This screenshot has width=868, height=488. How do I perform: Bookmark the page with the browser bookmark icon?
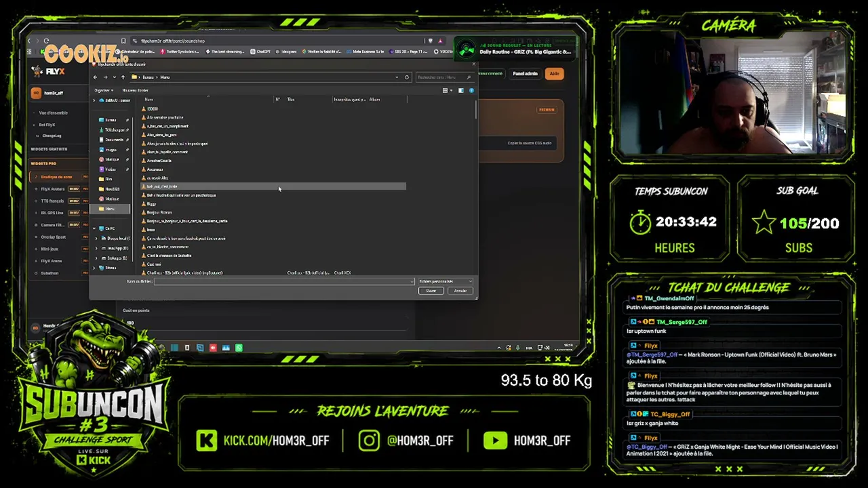[123, 41]
